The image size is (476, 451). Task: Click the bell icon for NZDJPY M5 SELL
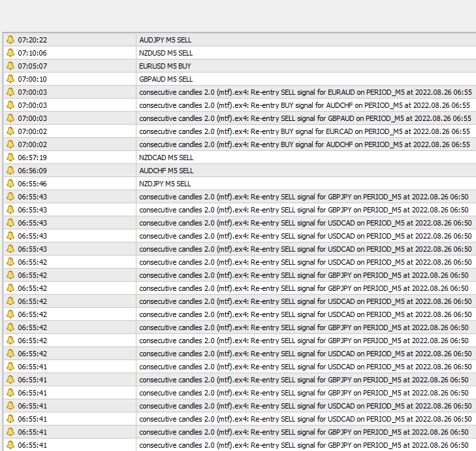click(10, 184)
